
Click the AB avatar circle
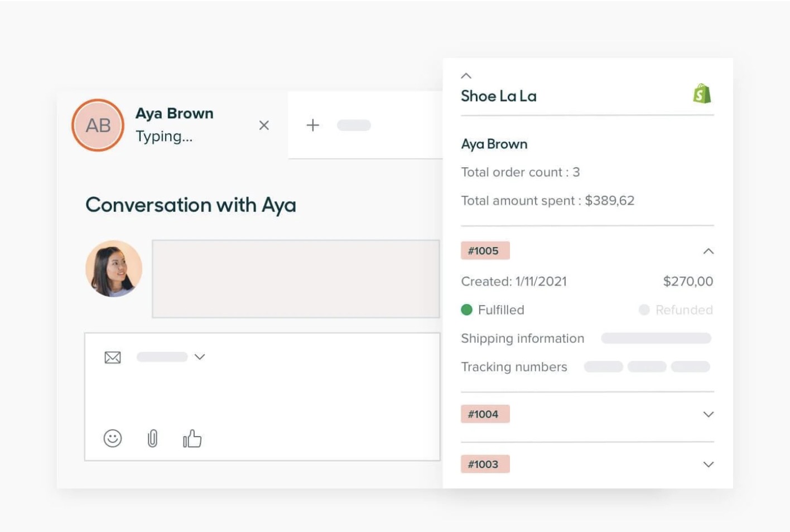click(98, 125)
